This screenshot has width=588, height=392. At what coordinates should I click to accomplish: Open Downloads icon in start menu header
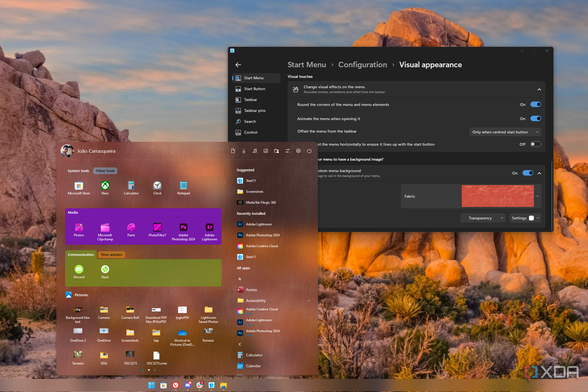(x=244, y=151)
